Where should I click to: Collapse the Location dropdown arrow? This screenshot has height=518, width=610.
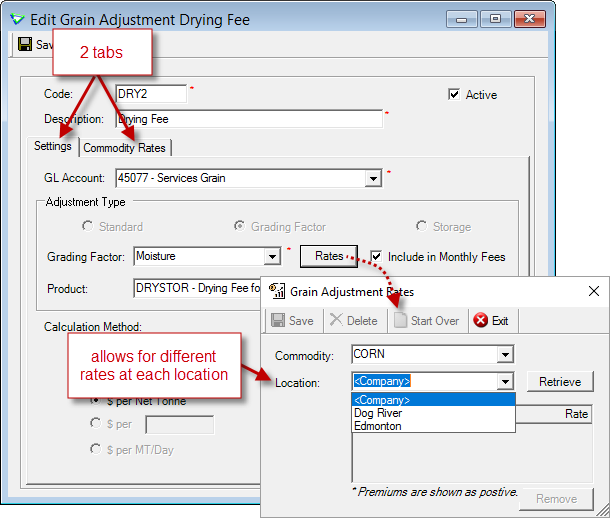(x=505, y=382)
